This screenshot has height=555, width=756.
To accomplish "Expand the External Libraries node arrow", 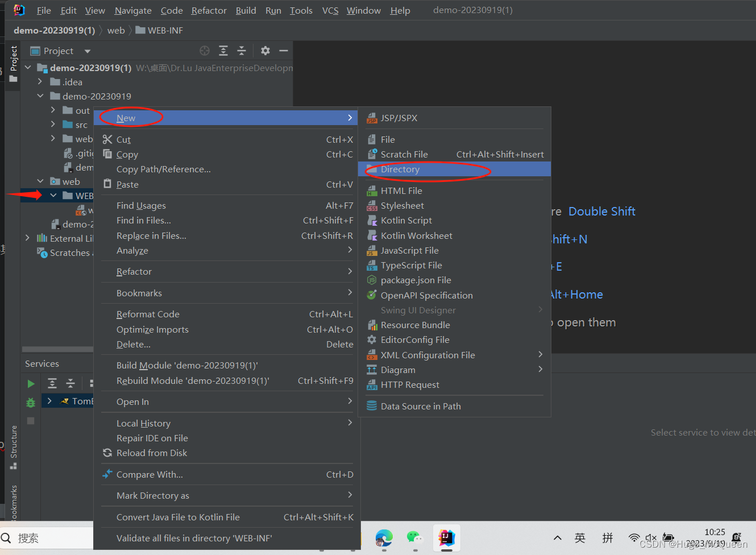I will tap(27, 238).
